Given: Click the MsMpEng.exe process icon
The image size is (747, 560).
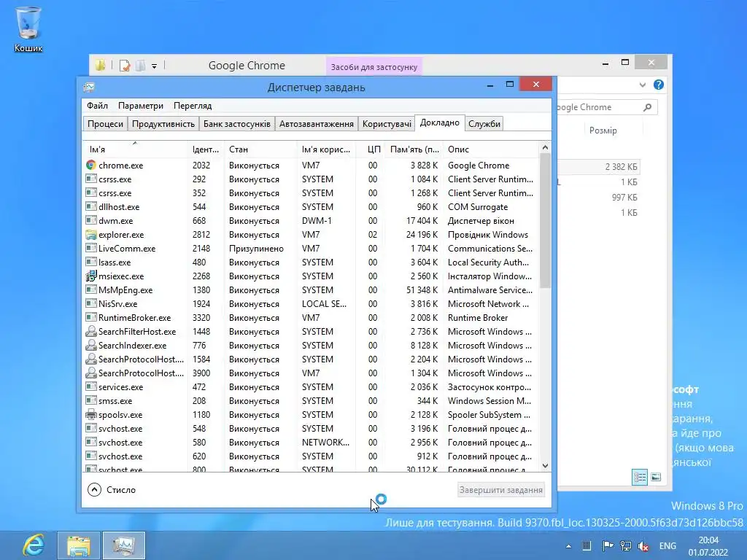Looking at the screenshot, I should pos(90,289).
